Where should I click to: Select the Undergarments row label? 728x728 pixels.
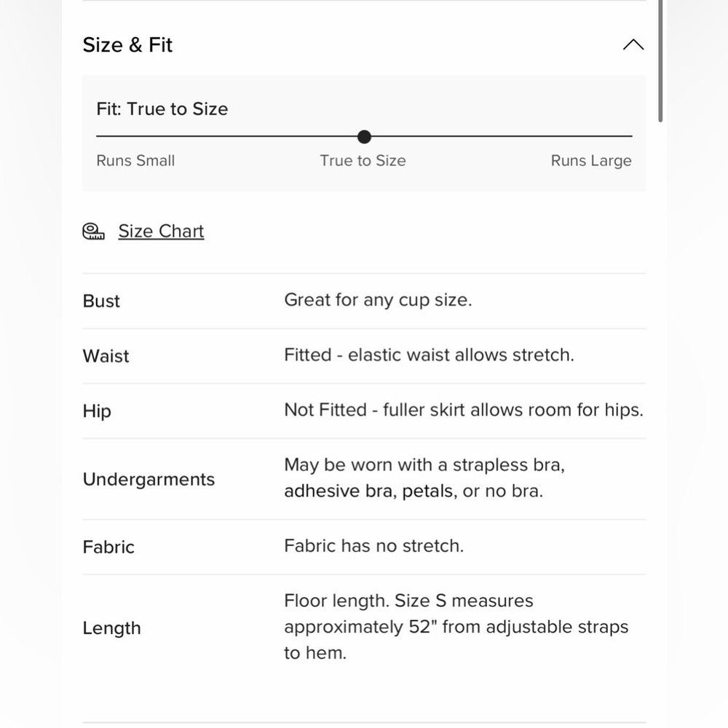[149, 480]
